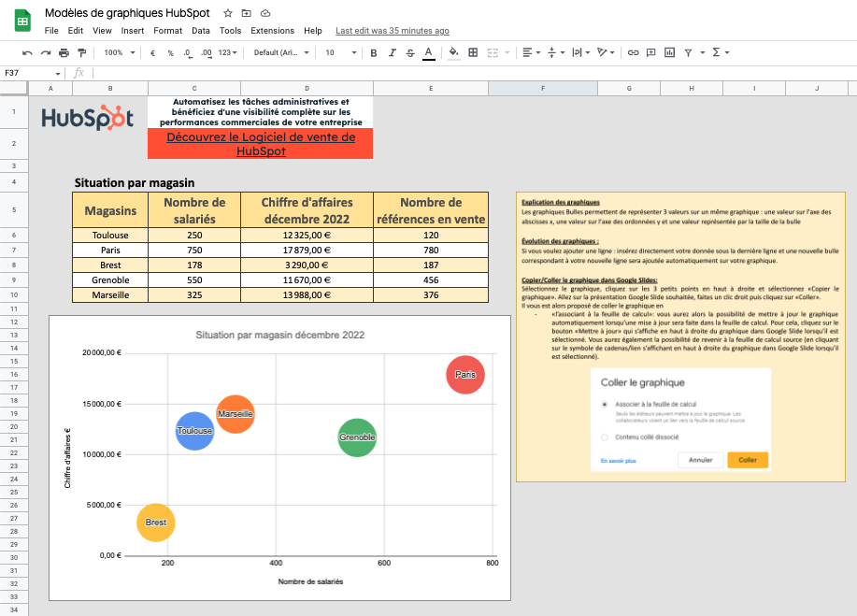Create a filter with the funnel icon
This screenshot has width=857, height=616.
(688, 52)
